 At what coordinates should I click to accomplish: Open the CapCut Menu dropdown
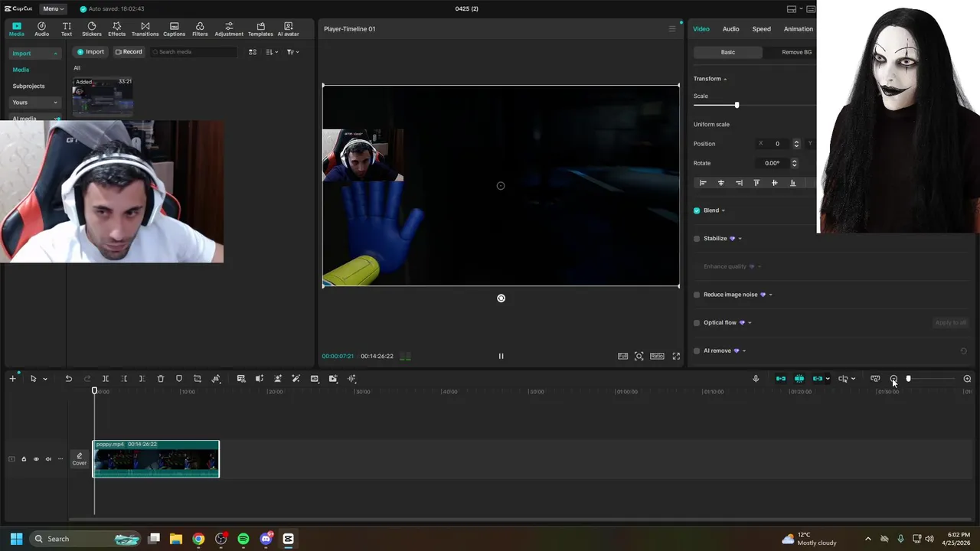click(x=53, y=8)
